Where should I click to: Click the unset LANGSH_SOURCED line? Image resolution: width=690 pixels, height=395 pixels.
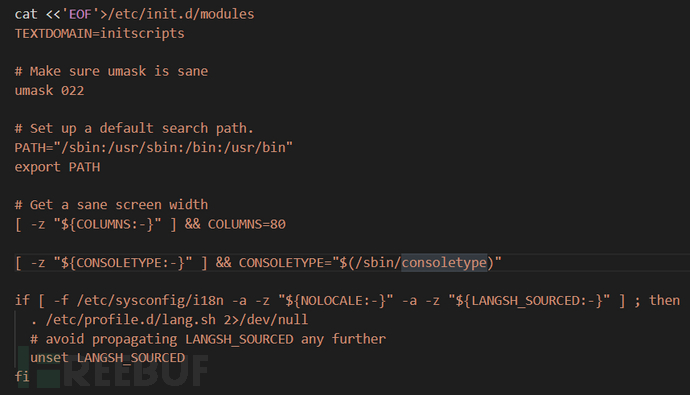(107, 358)
